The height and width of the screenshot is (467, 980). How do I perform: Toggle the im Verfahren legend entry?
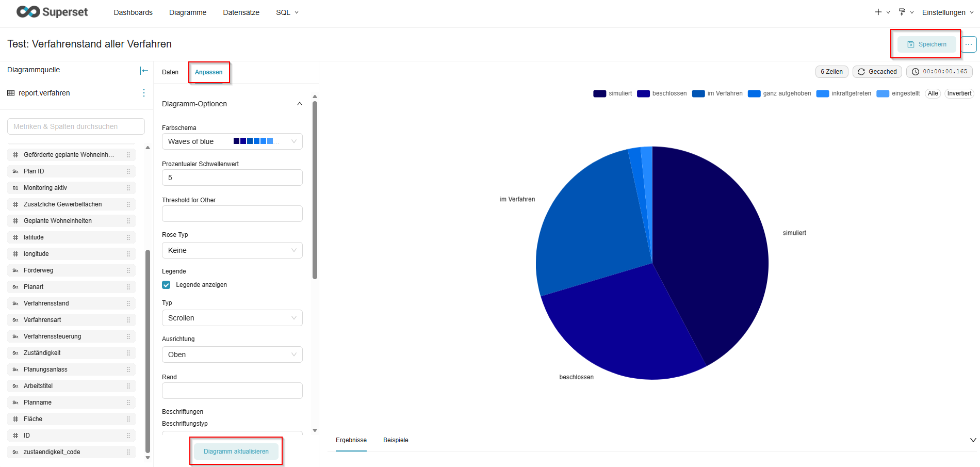click(717, 93)
